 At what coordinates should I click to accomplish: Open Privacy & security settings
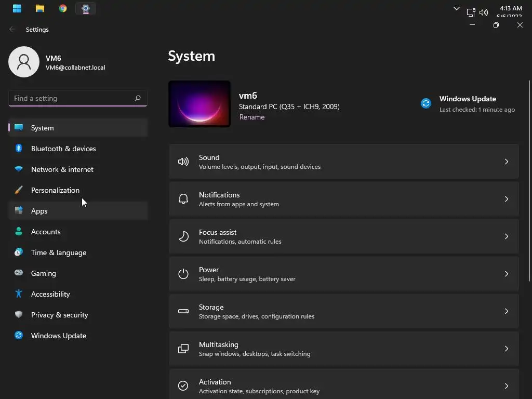point(78,315)
